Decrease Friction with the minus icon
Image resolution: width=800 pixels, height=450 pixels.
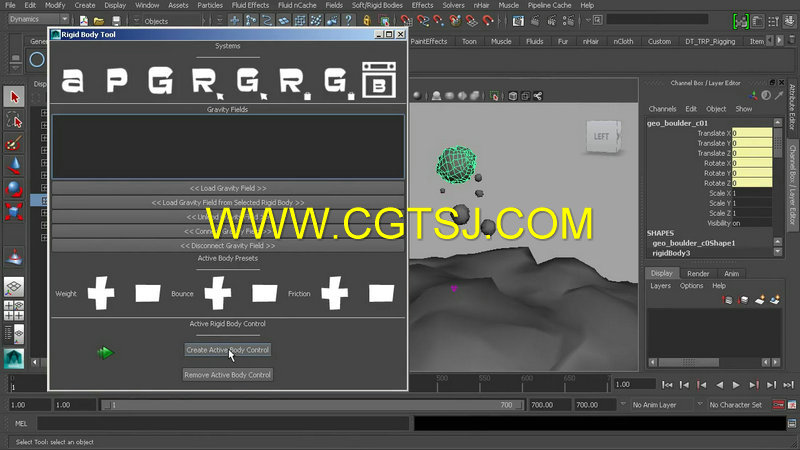pyautogui.click(x=382, y=293)
